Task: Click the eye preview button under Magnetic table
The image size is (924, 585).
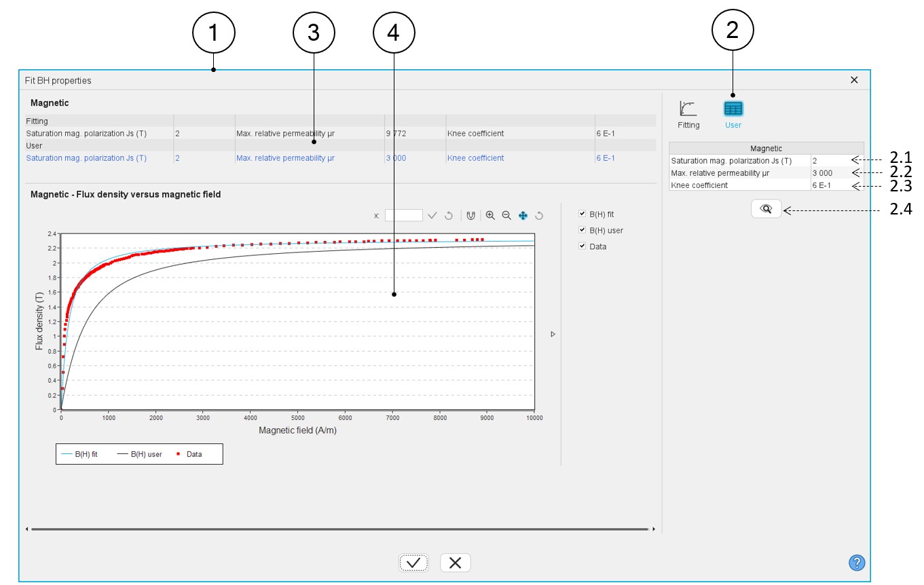Action: pyautogui.click(x=766, y=210)
